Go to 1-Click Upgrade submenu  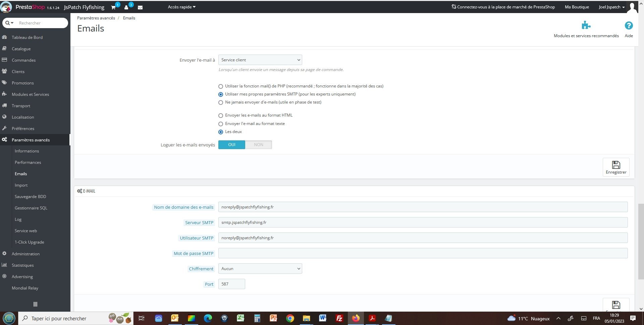tap(30, 242)
